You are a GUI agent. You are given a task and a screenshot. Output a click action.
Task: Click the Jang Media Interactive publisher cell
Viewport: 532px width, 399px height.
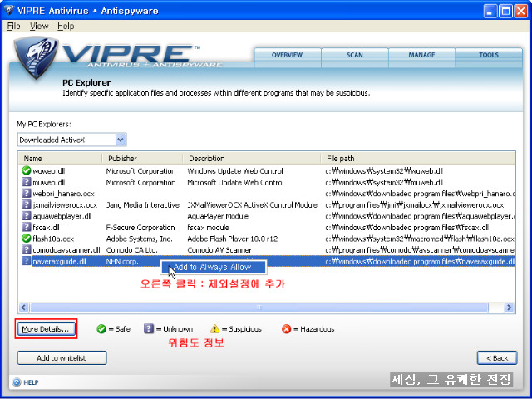143,205
